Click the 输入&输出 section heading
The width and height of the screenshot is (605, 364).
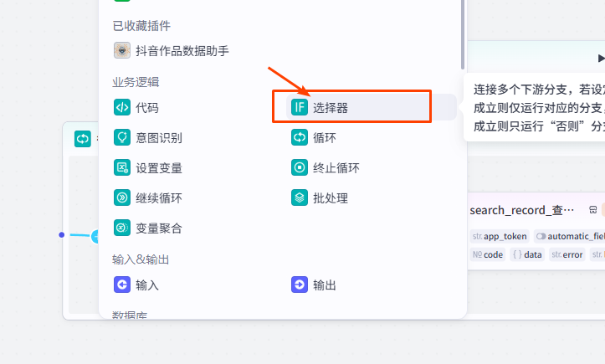click(x=141, y=259)
